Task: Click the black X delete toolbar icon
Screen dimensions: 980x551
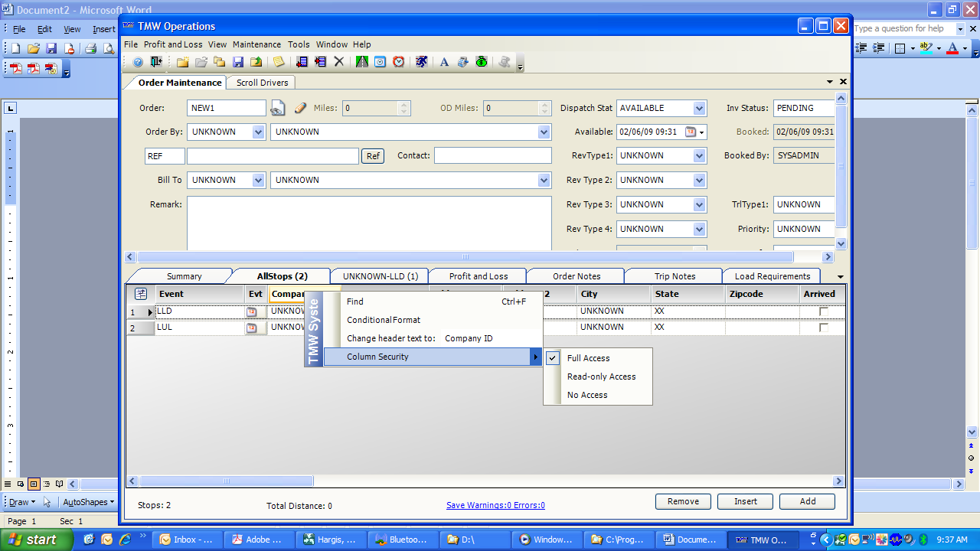Action: (x=339, y=62)
